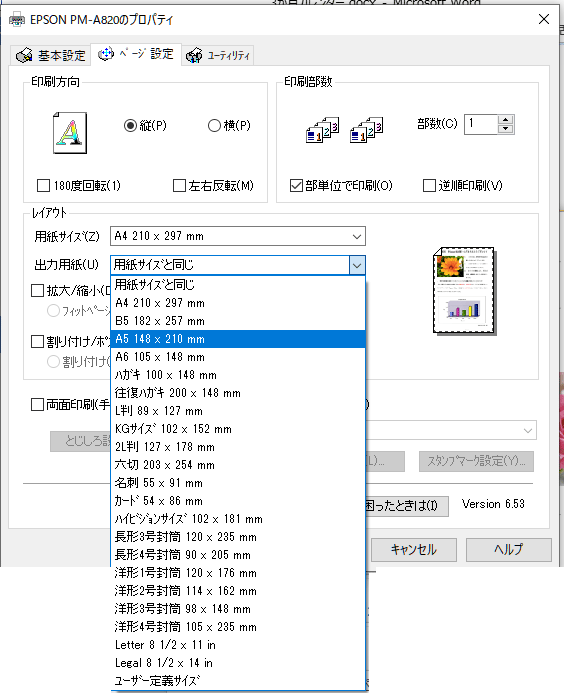Click the 基本設定 tab printer icon

click(24, 56)
